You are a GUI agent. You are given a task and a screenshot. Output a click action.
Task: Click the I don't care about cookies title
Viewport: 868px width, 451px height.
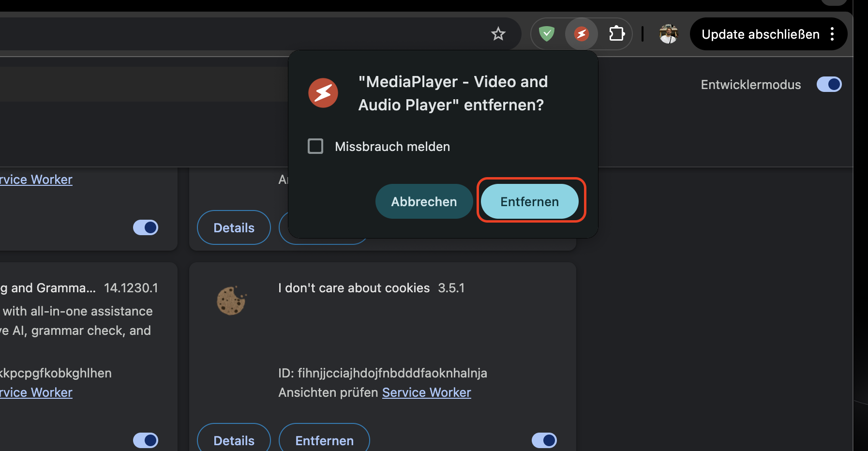coord(354,288)
